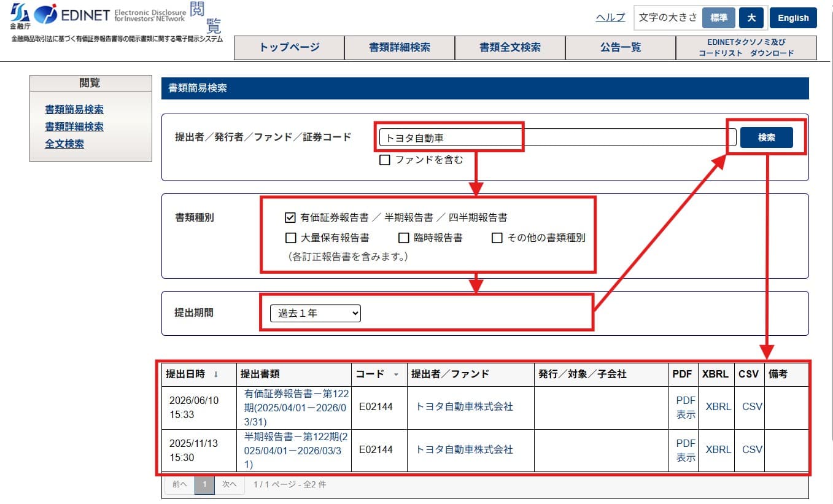The image size is (833, 504).
Task: Download XBRL for the 有価証券報告書 row
Action: 718,406
